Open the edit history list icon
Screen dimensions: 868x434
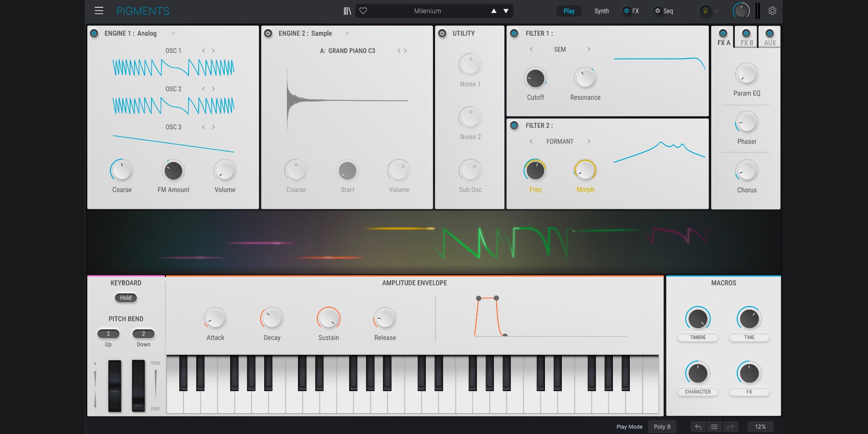pos(714,427)
